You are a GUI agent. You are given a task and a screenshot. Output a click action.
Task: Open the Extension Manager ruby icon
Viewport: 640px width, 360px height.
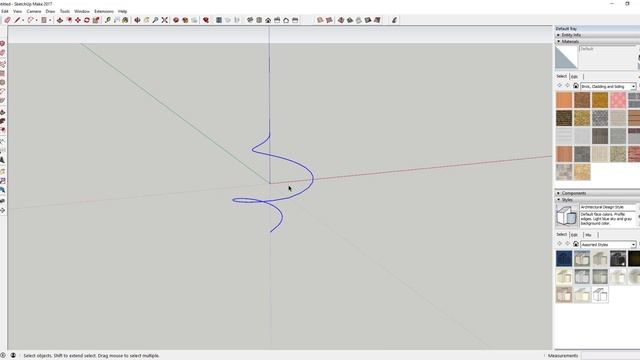tap(206, 20)
